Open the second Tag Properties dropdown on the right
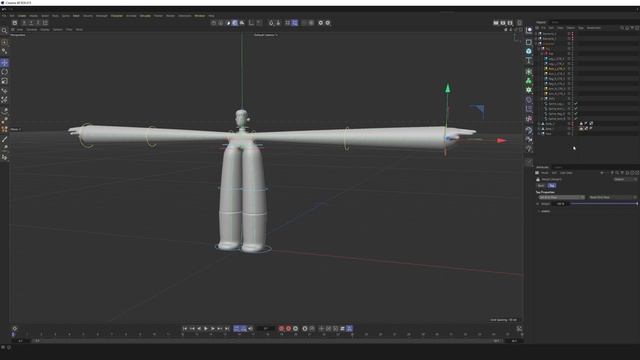The image size is (640, 360). click(x=613, y=197)
